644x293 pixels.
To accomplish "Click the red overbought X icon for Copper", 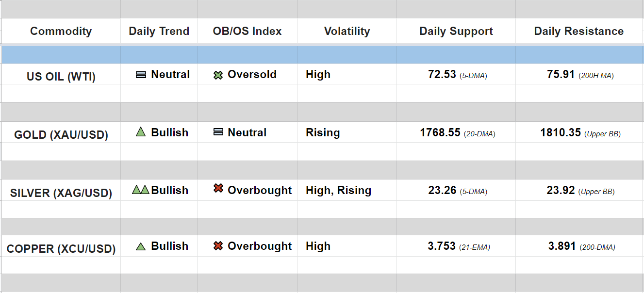I will click(218, 246).
